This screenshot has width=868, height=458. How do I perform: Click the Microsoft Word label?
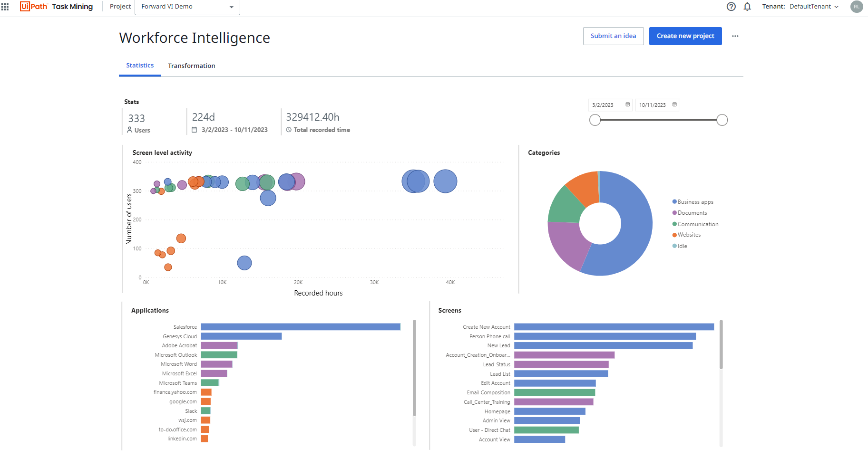[x=179, y=364]
